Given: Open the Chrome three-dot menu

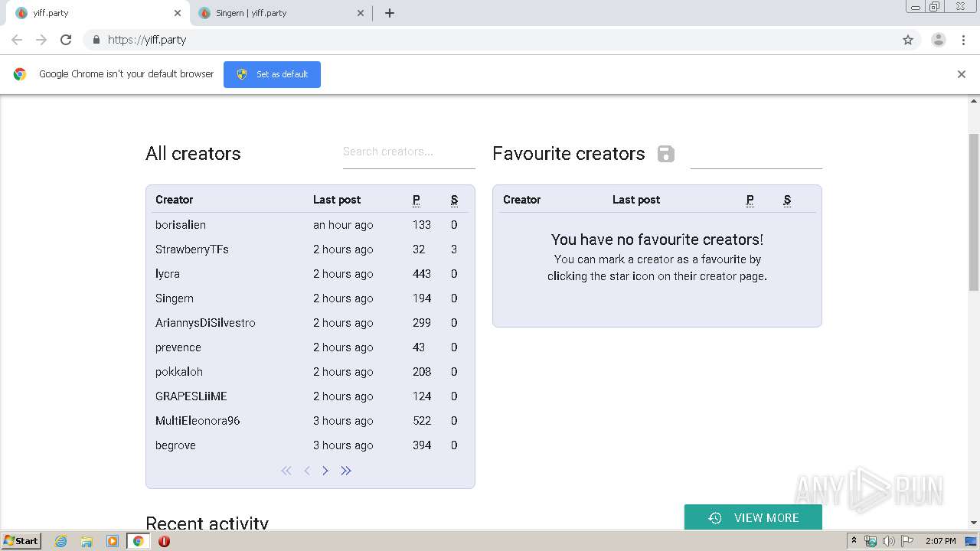Looking at the screenshot, I should 963,40.
